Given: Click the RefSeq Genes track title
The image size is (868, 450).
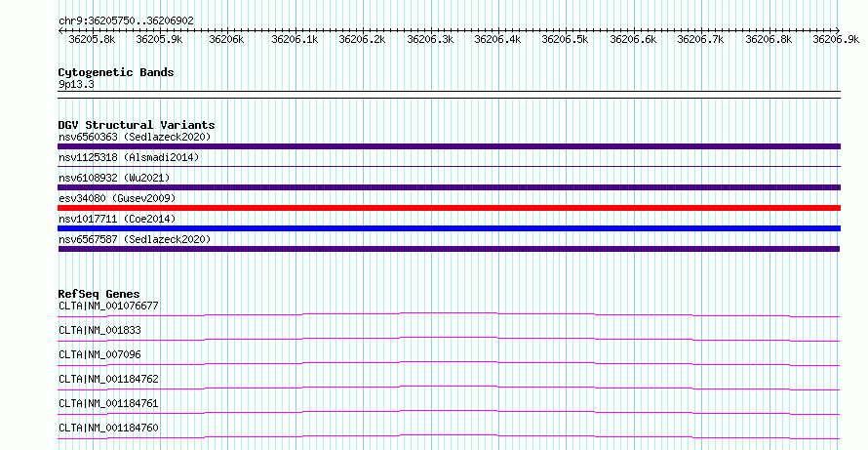Looking at the screenshot, I should 99,294.
